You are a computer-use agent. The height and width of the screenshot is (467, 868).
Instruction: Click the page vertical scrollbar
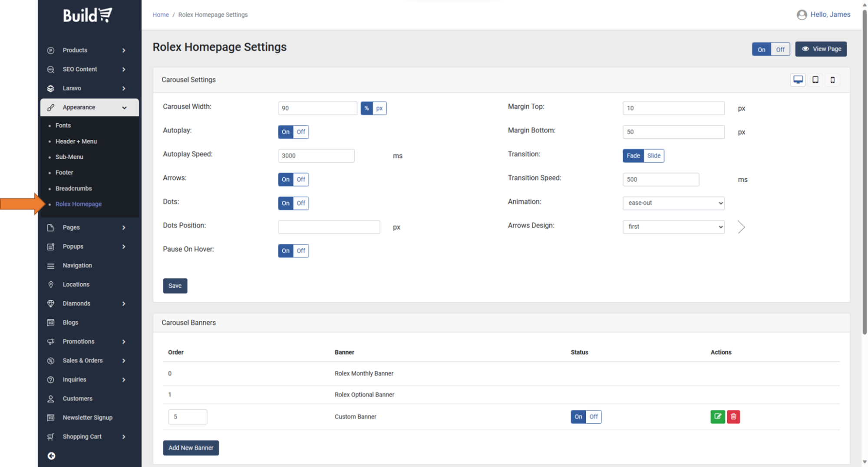coord(864,174)
